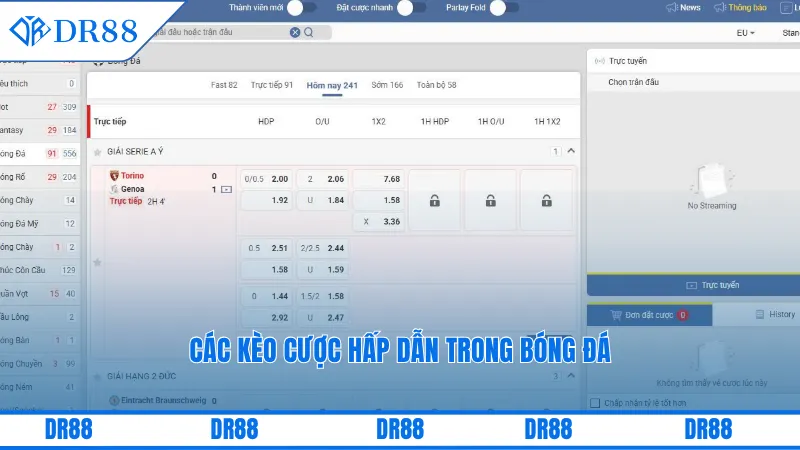The height and width of the screenshot is (450, 800).
Task: Switch to the Trực tiếp 91 tab
Action: 271,85
